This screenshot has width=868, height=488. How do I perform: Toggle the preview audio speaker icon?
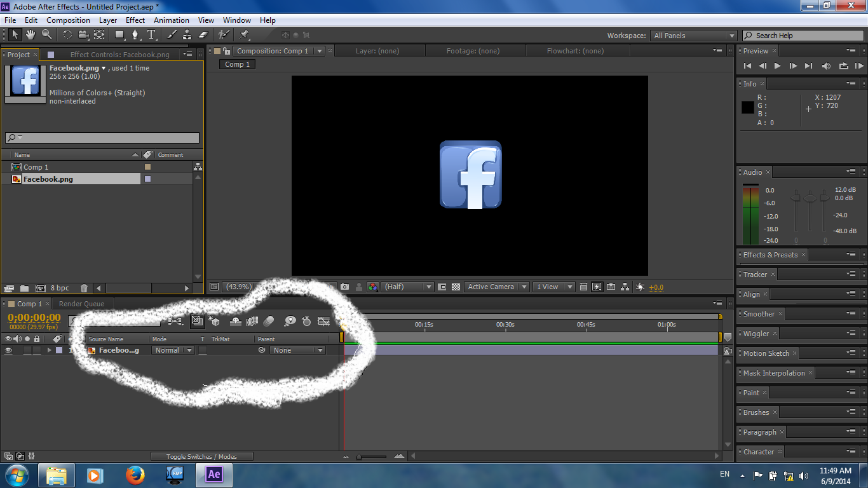[x=826, y=66]
